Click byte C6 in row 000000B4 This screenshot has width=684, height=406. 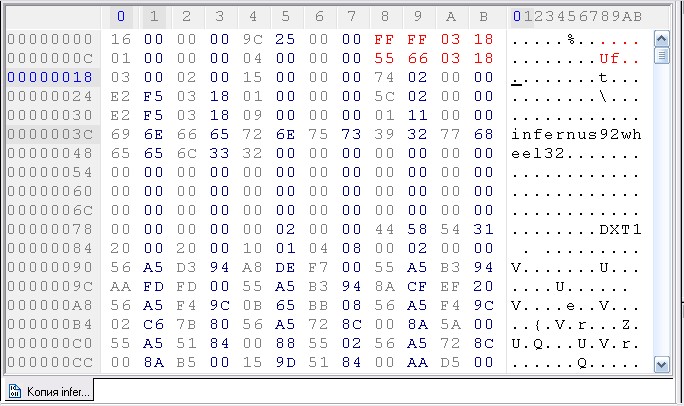(154, 324)
